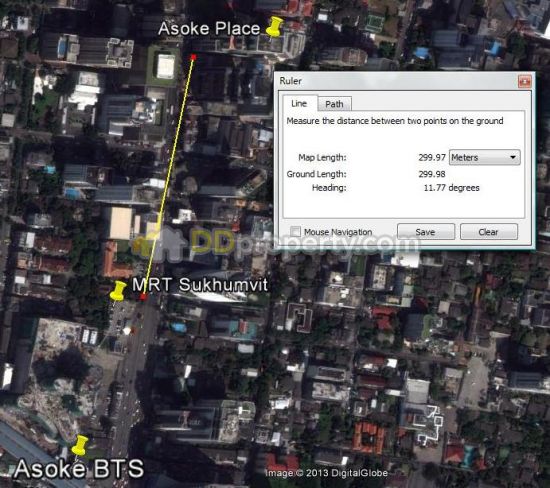The width and height of the screenshot is (550, 488).
Task: Click the Asoke Place yellow pushpin
Action: click(275, 27)
